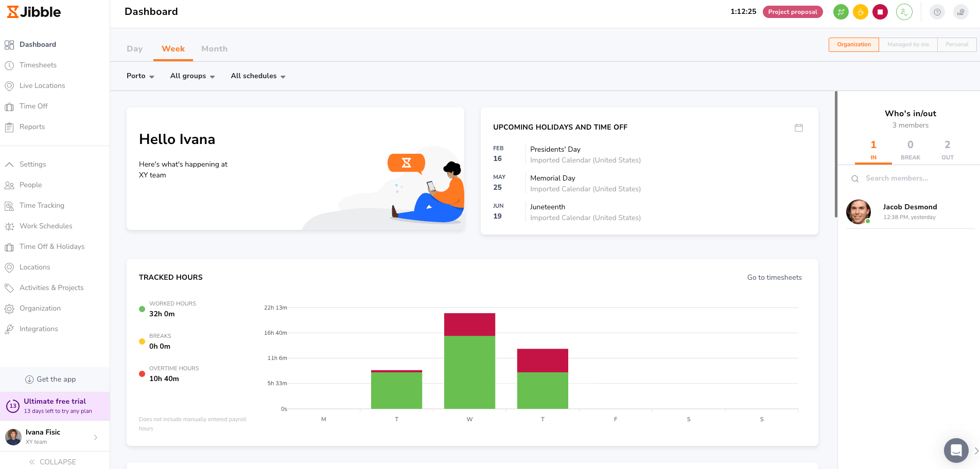The width and height of the screenshot is (980, 469).
Task: Click the calendar icon in Upcoming Holidays
Action: [798, 128]
